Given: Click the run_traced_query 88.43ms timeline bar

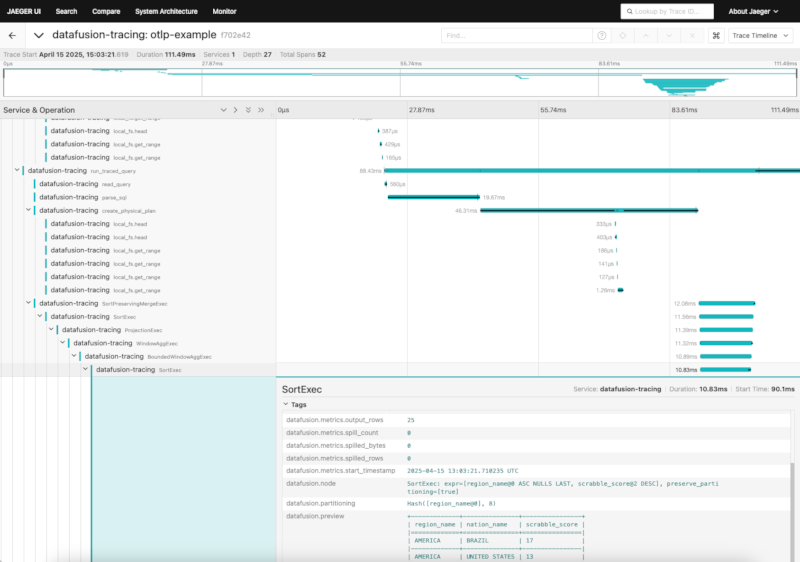Looking at the screenshot, I should coord(592,171).
